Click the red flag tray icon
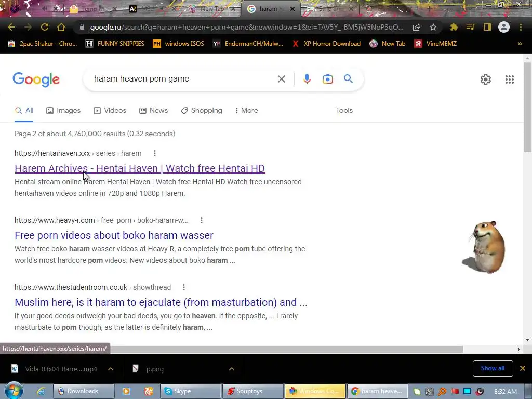Viewport: 532px width, 399px height. 455,392
